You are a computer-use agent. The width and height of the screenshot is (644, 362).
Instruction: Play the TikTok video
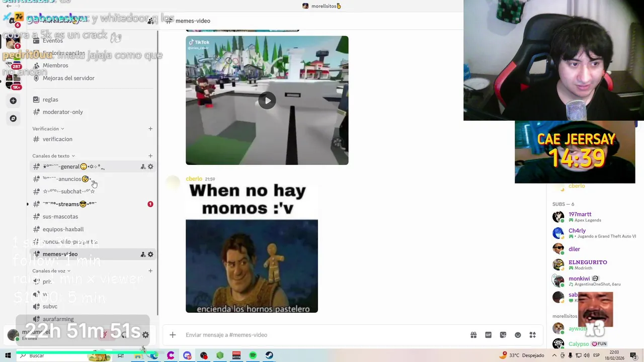coord(267,101)
